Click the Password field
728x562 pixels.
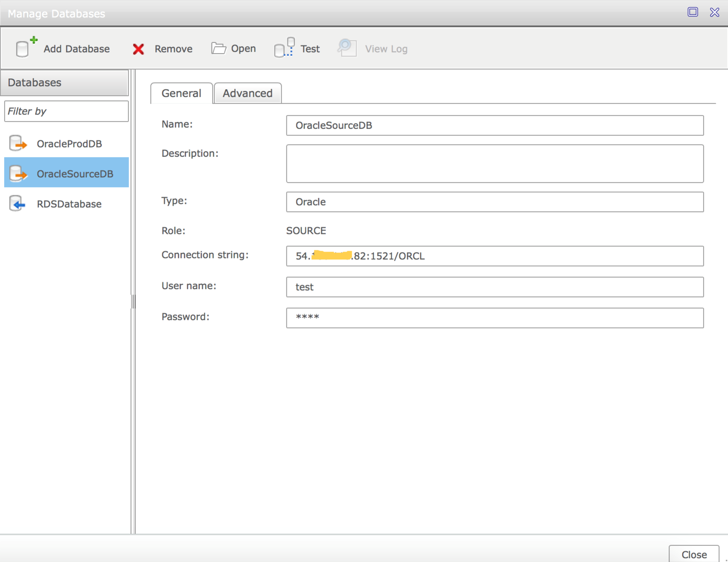(495, 318)
